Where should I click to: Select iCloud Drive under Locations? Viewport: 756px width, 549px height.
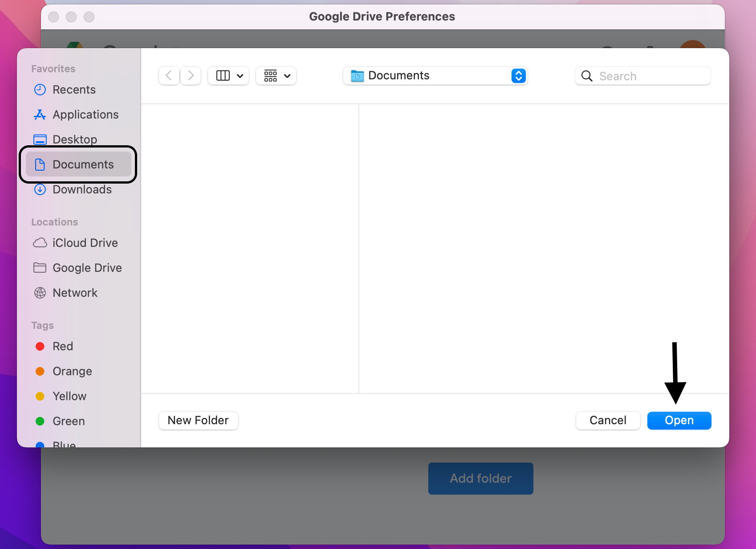(79, 243)
